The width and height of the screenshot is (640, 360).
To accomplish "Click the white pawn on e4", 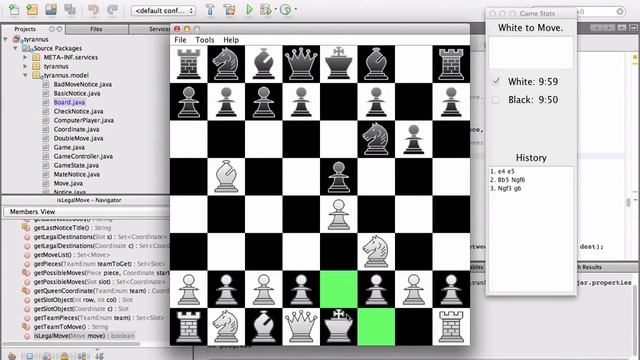I will pos(338,214).
